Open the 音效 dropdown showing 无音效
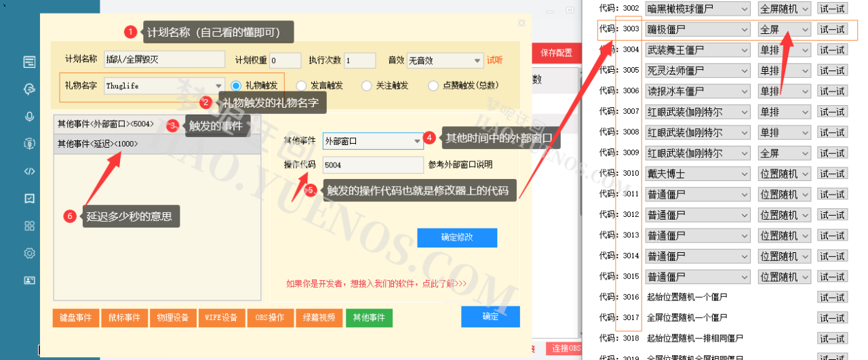The image size is (868, 360). pyautogui.click(x=445, y=60)
